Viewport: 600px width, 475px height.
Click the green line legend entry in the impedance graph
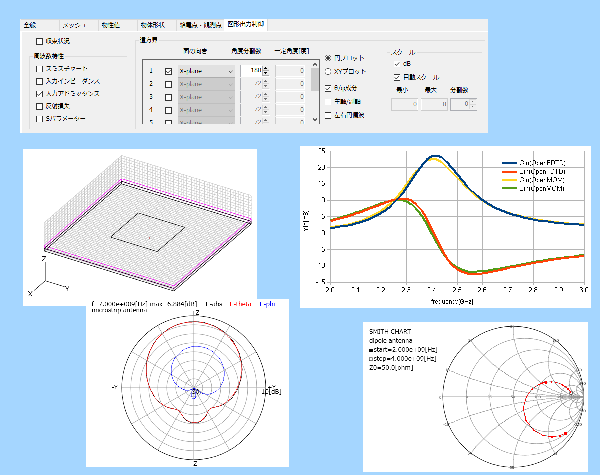(533, 189)
